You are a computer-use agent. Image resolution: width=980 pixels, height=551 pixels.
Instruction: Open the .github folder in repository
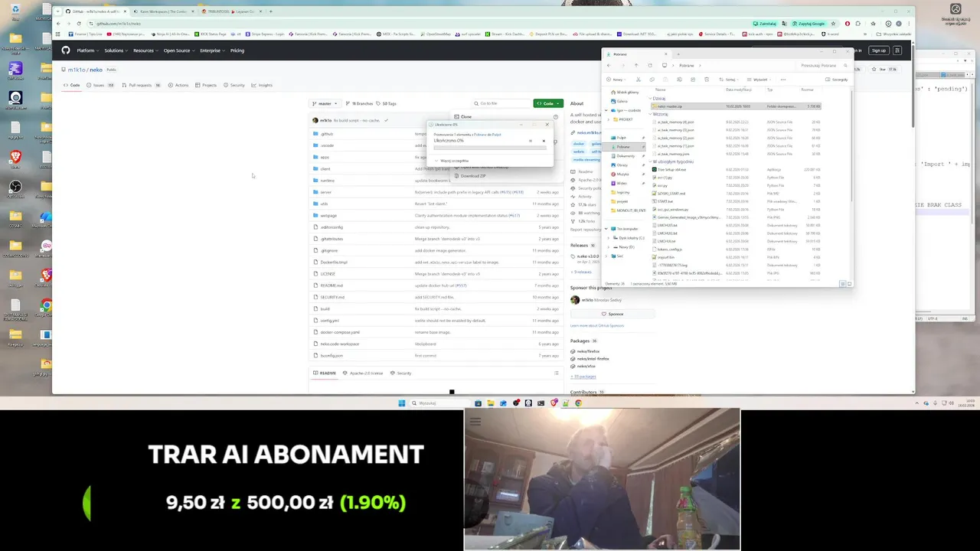(x=327, y=134)
